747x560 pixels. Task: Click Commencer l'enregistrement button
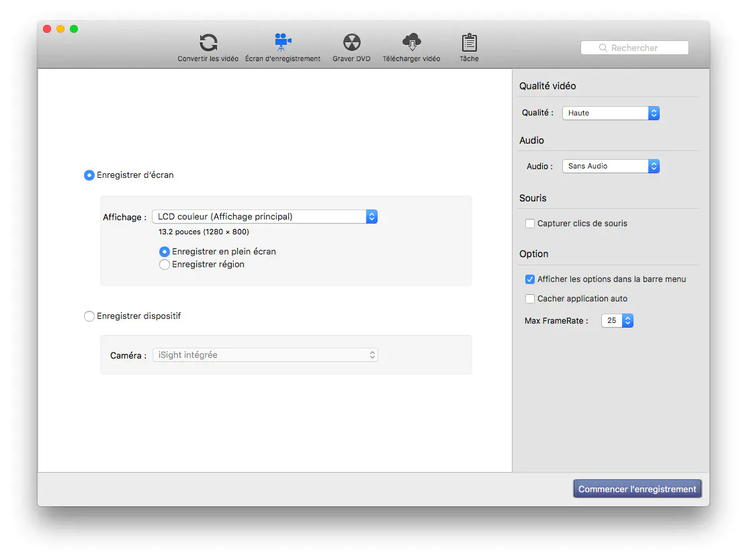point(638,489)
